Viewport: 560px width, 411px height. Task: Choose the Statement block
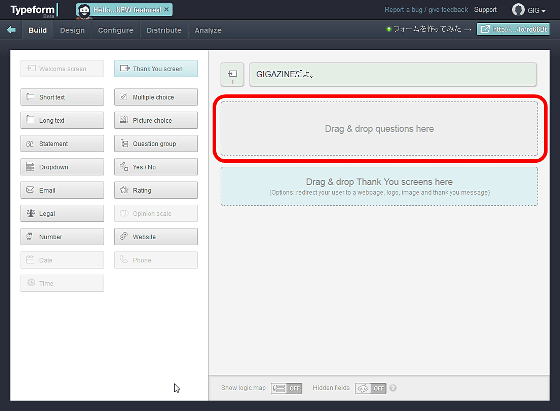[62, 144]
